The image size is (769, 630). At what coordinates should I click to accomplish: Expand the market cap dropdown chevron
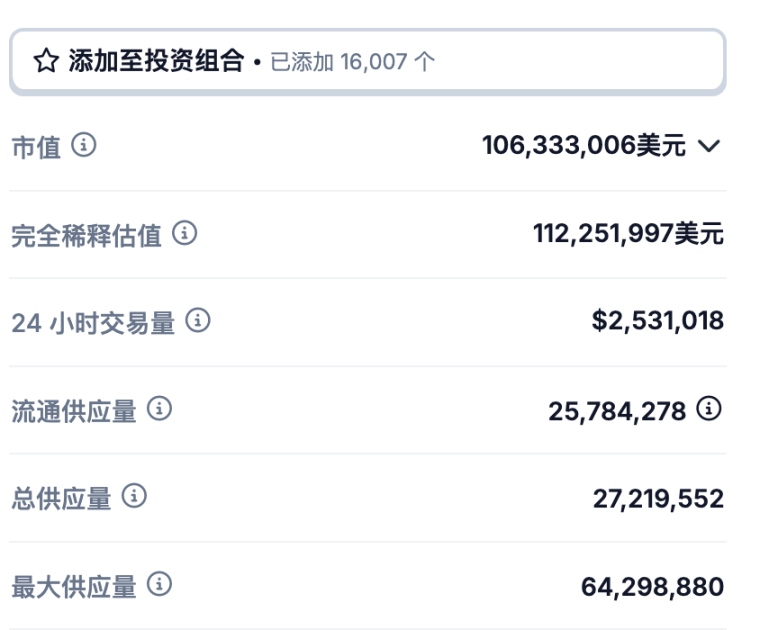709,147
